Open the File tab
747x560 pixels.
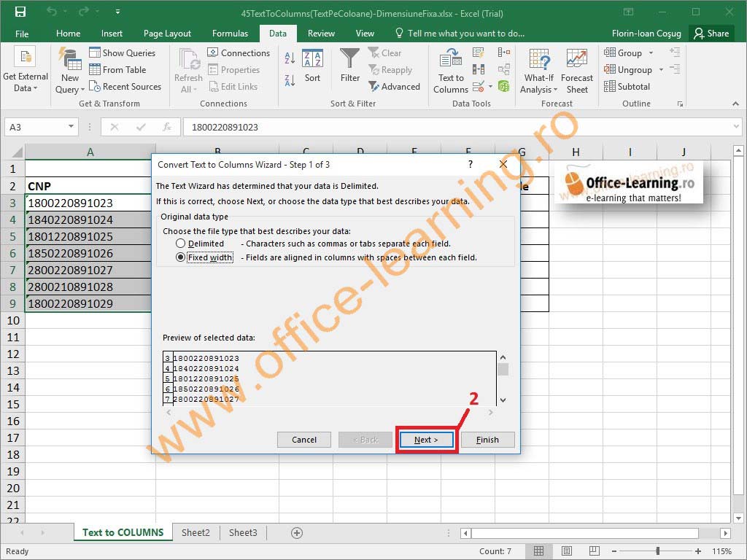click(22, 34)
